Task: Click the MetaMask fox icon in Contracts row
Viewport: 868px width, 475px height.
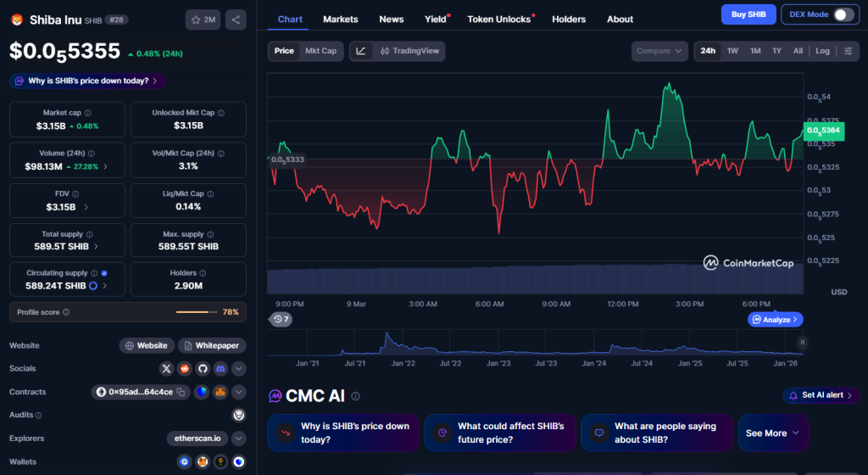Action: coord(220,392)
